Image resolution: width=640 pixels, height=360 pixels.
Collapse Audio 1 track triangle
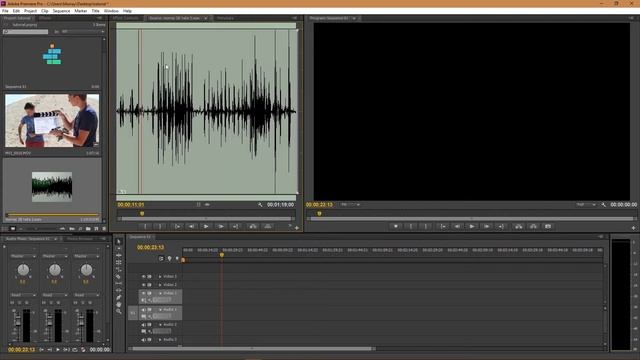(x=160, y=310)
